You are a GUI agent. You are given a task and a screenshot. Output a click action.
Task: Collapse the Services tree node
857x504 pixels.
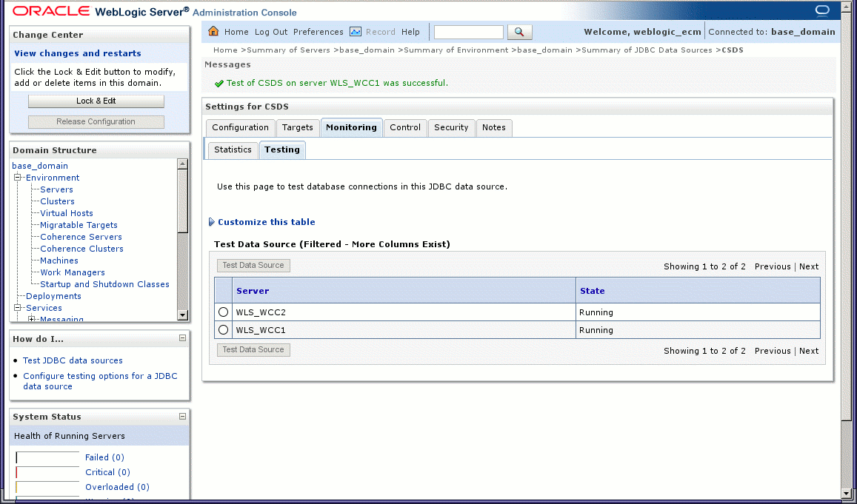pyautogui.click(x=18, y=307)
